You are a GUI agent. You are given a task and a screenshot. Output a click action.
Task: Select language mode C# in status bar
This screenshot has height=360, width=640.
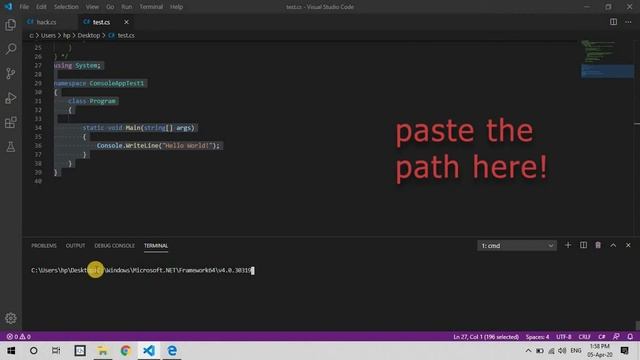pyautogui.click(x=602, y=337)
